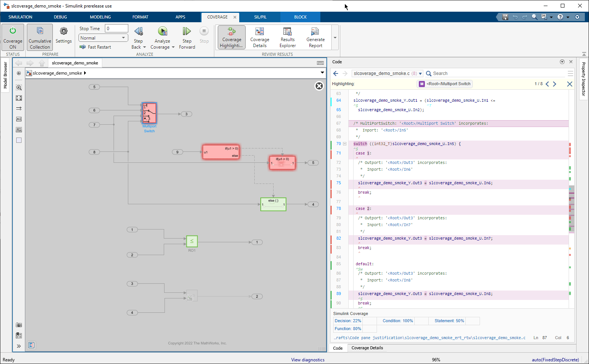Expand the Review Results gallery arrow
Image resolution: width=589 pixels, height=364 pixels.
click(x=335, y=37)
